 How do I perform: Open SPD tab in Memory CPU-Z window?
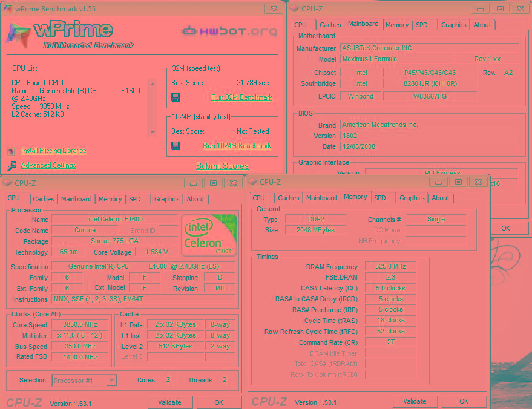[379, 198]
